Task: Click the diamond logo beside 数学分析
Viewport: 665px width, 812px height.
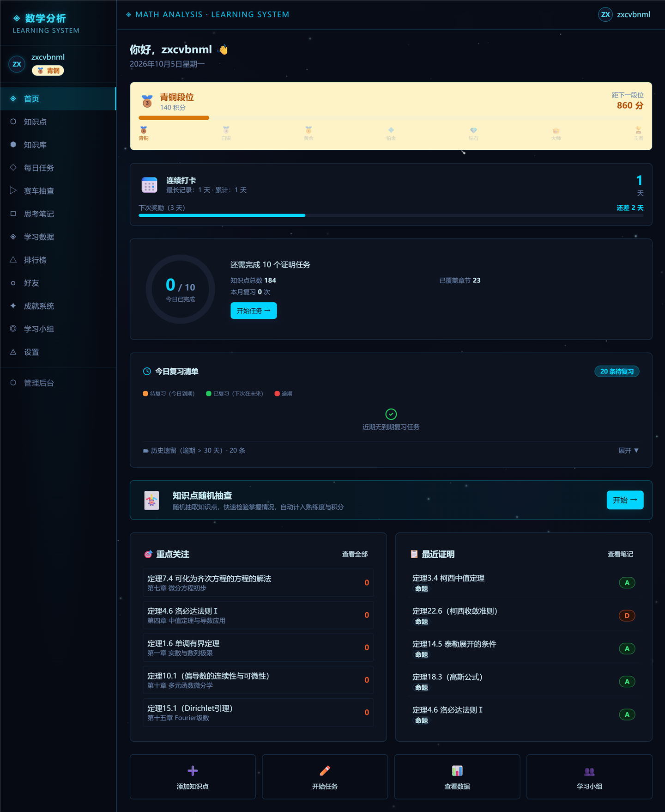Action: (x=17, y=18)
